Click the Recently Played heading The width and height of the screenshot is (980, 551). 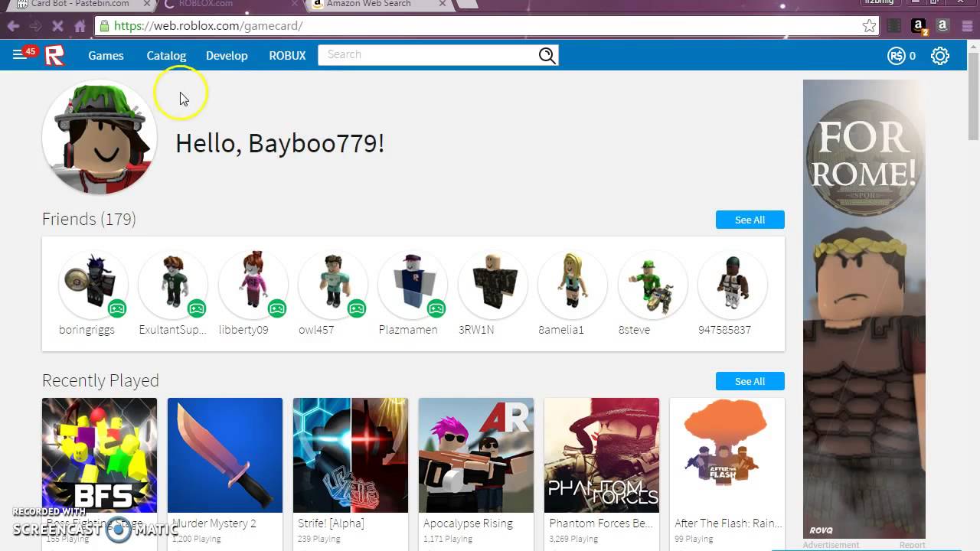(100, 380)
